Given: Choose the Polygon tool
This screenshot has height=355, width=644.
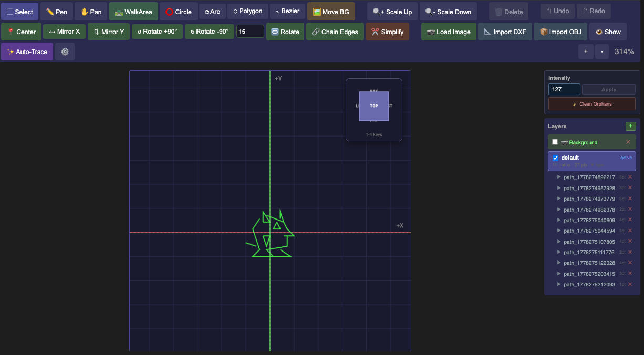Looking at the screenshot, I should [247, 12].
